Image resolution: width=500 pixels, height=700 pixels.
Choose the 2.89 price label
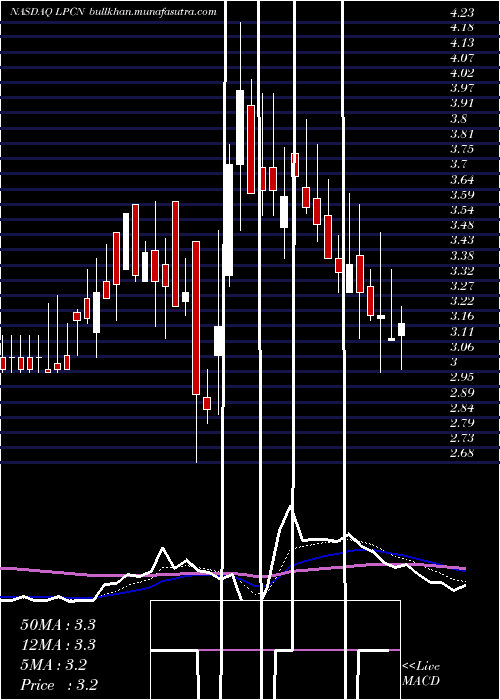coord(462,393)
